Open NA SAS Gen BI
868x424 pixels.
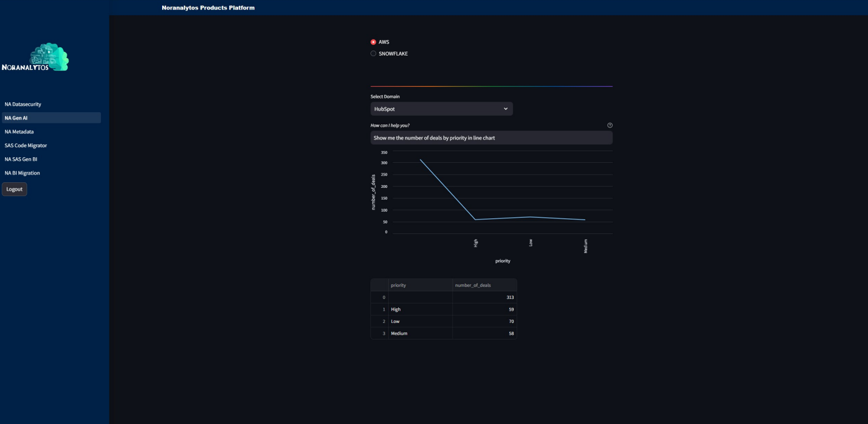point(21,159)
